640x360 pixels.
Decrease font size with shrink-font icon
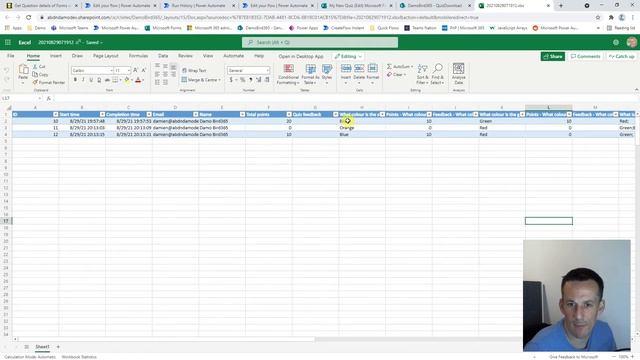144,70
